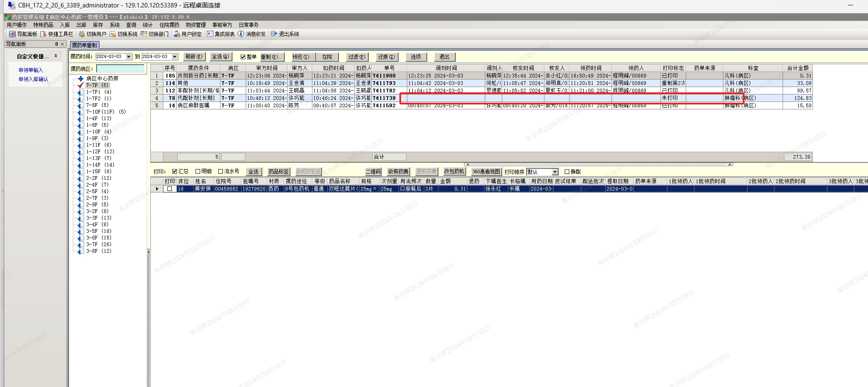Open the 住院摆药 menu
The height and width of the screenshot is (387, 868).
(x=169, y=25)
